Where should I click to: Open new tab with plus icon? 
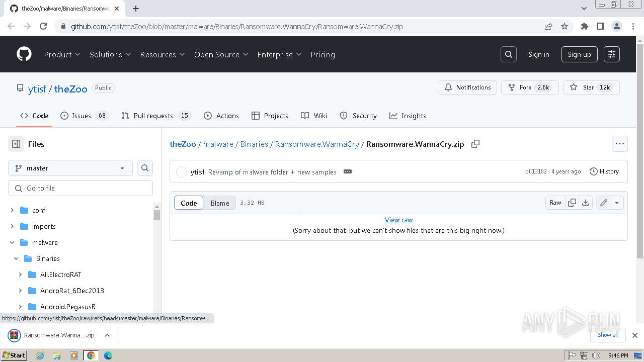point(136,9)
